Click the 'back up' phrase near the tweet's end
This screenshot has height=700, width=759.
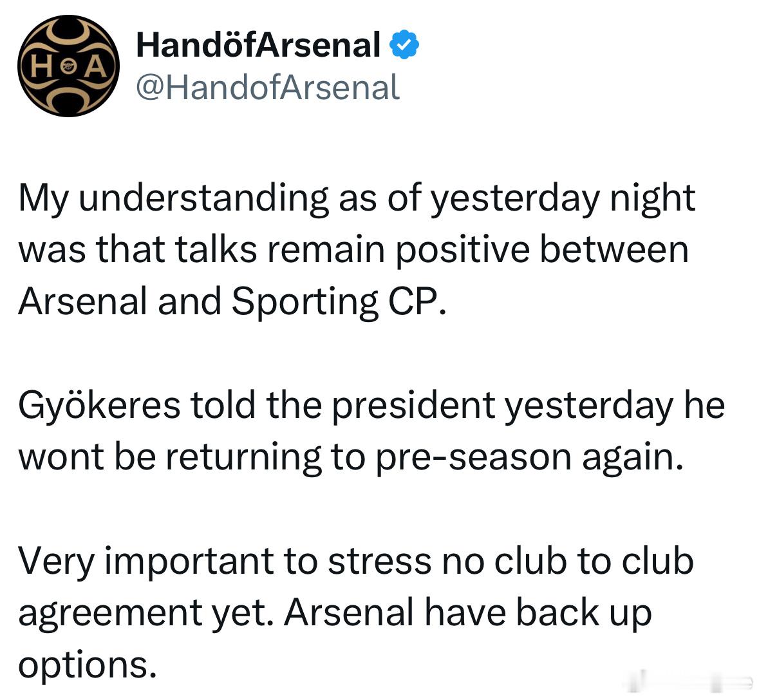pos(584,613)
